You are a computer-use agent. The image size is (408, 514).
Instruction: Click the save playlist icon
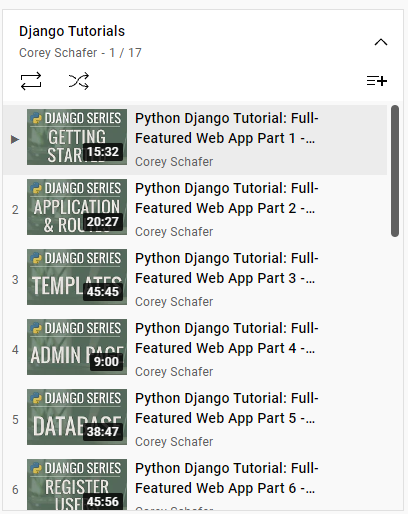pos(377,81)
